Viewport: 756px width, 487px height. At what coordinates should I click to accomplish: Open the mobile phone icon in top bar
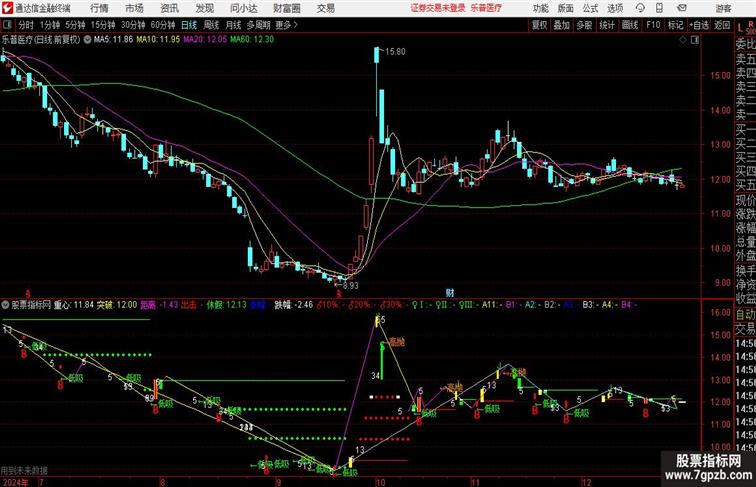pos(660,8)
